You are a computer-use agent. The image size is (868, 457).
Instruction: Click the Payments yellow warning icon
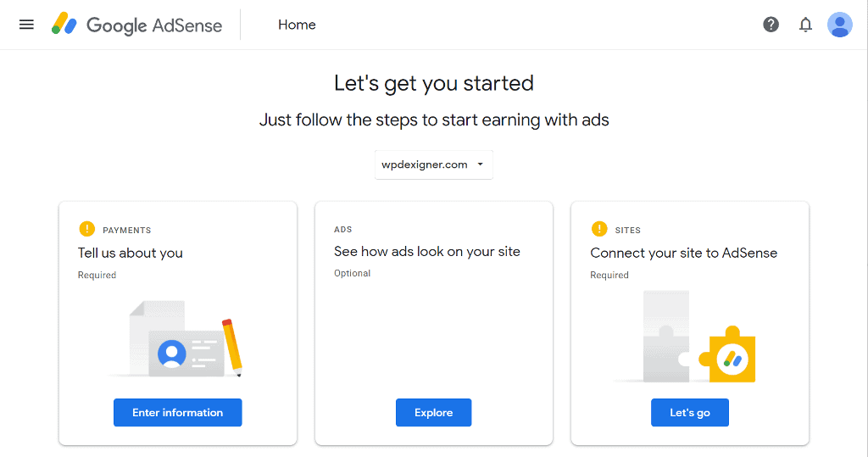click(86, 229)
